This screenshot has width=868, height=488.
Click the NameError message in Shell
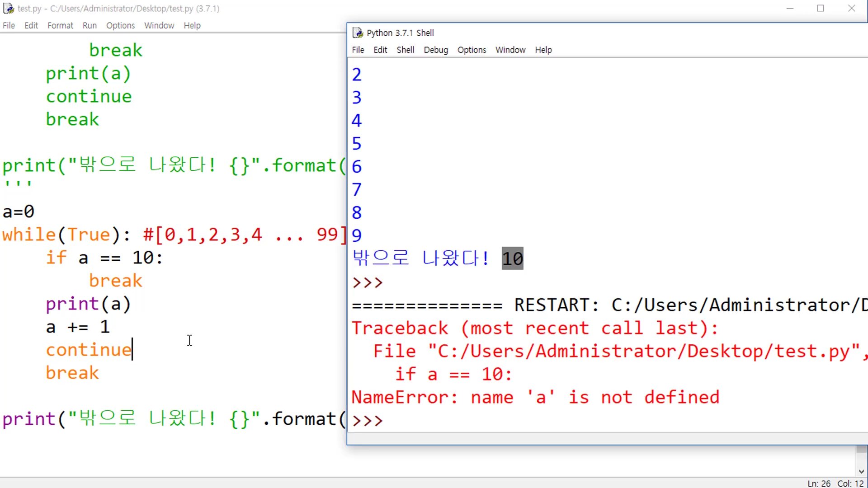[535, 397]
